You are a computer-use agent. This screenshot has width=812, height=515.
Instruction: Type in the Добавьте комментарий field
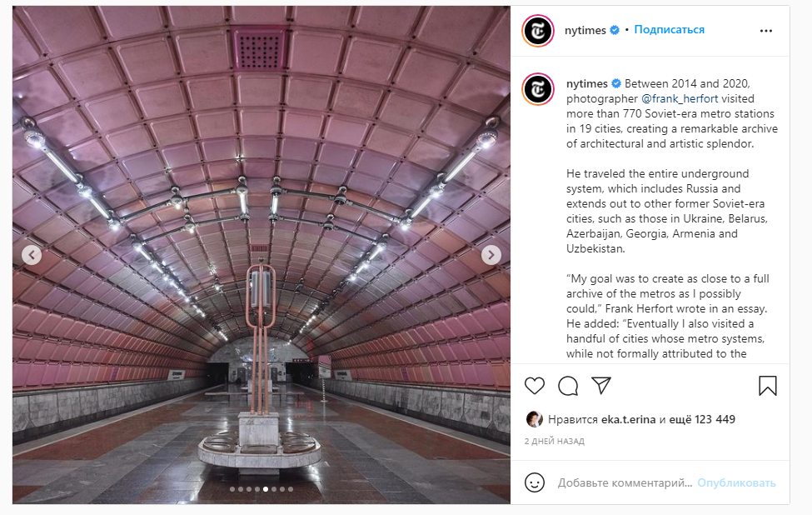(x=625, y=482)
